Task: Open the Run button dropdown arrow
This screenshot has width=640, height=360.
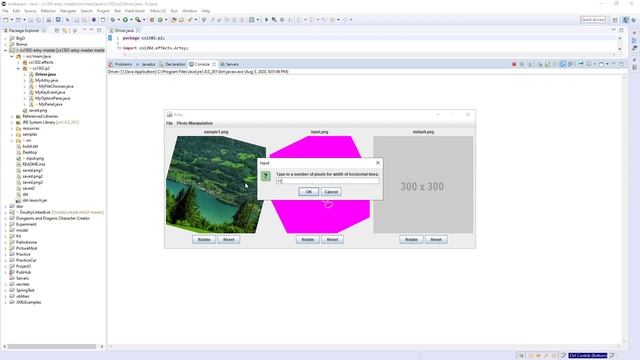Action: (x=131, y=20)
